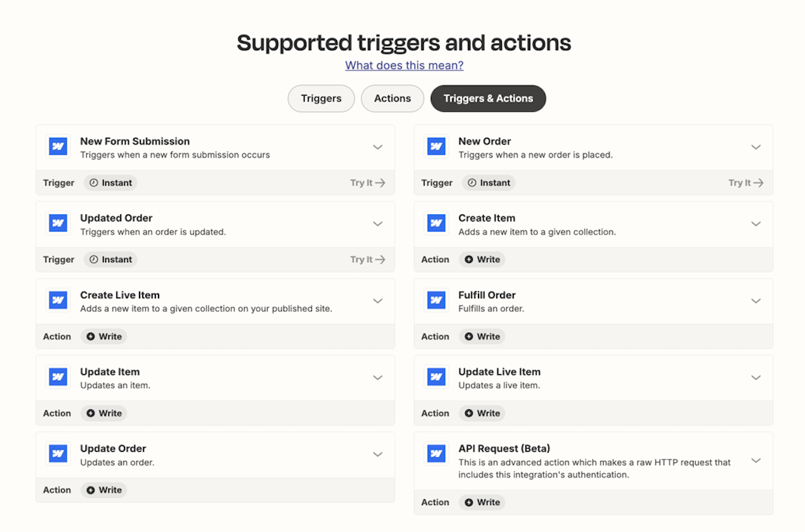Click the Instant badge on Updated Order
The height and width of the screenshot is (532, 805).
(x=110, y=259)
